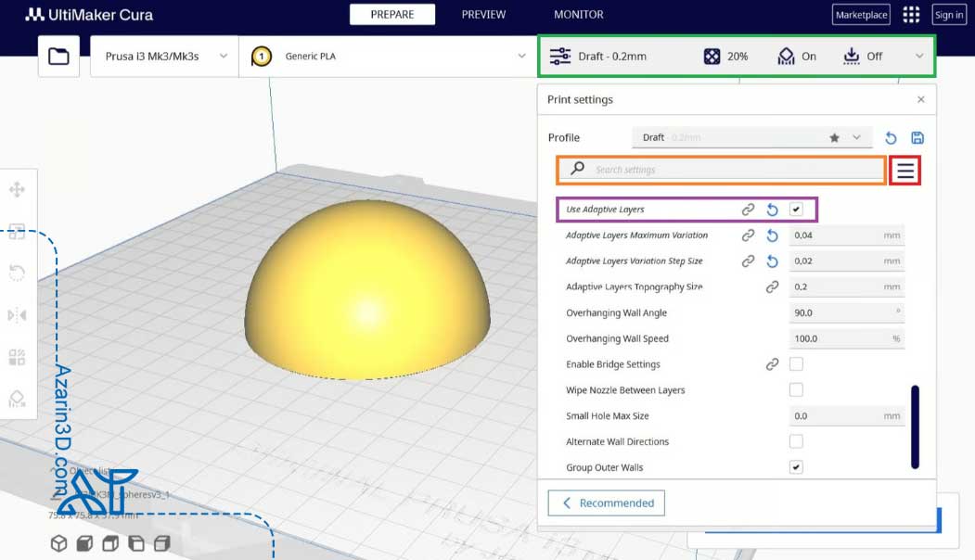This screenshot has width=975, height=560.
Task: Select the Move tool in left toolbar
Action: (17, 189)
